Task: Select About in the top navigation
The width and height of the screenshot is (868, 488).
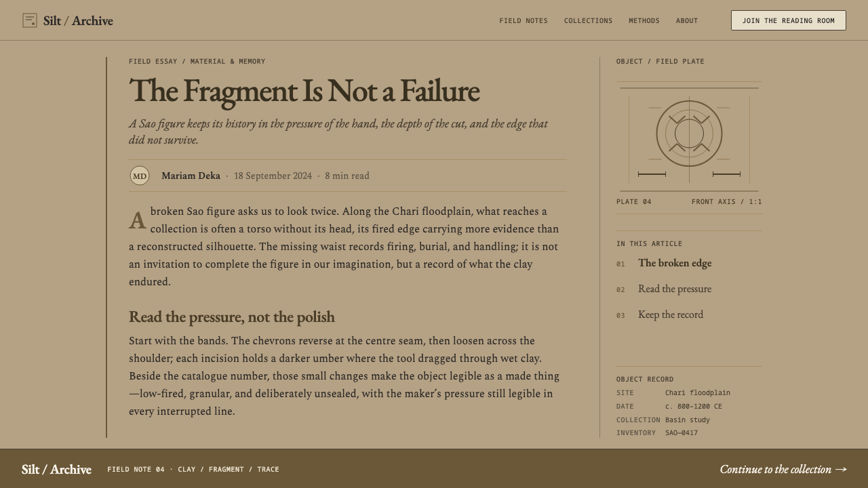Action: (687, 21)
